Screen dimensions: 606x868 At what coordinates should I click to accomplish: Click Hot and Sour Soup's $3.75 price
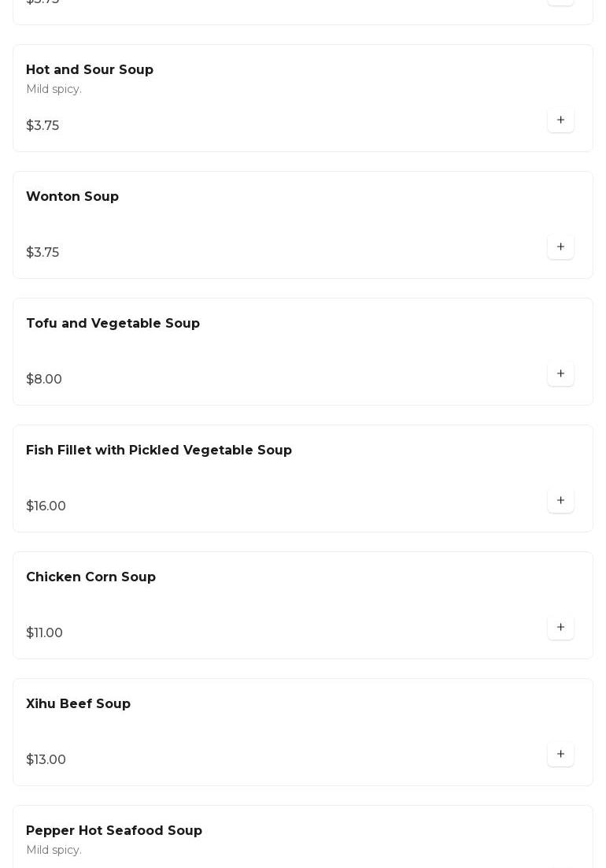click(x=42, y=126)
